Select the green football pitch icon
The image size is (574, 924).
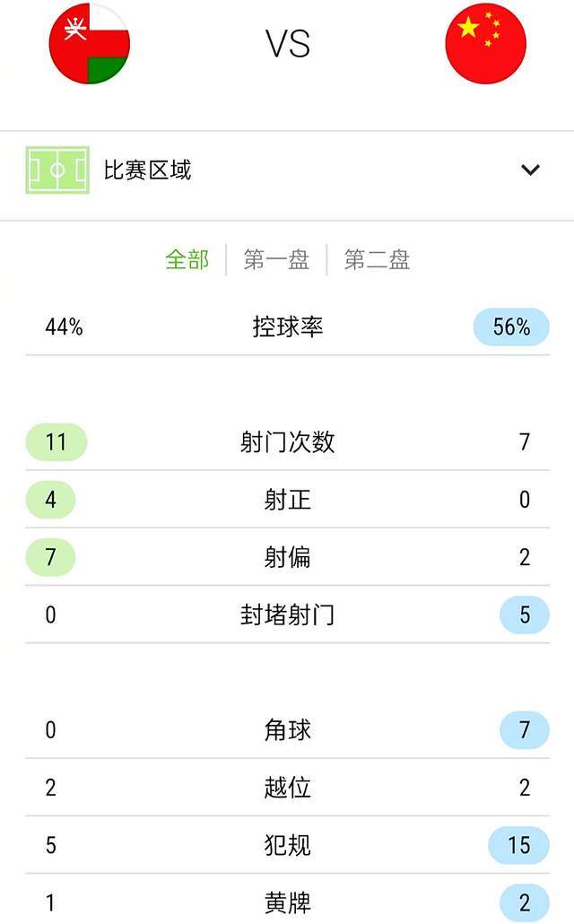click(57, 168)
